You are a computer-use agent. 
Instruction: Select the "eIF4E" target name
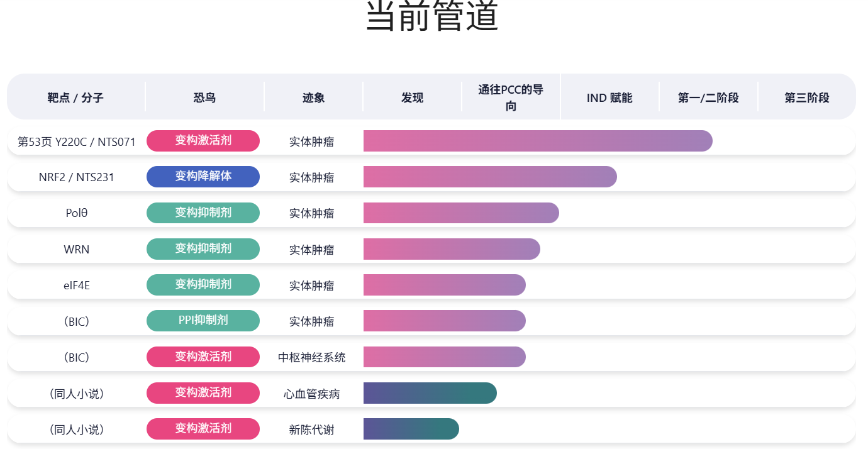pos(77,285)
